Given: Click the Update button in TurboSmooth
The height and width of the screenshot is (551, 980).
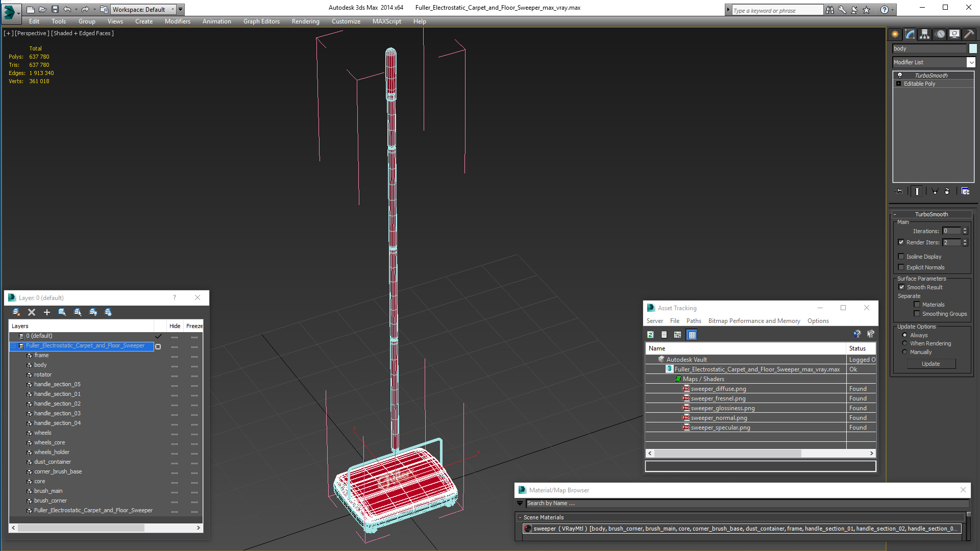Looking at the screenshot, I should pos(931,364).
